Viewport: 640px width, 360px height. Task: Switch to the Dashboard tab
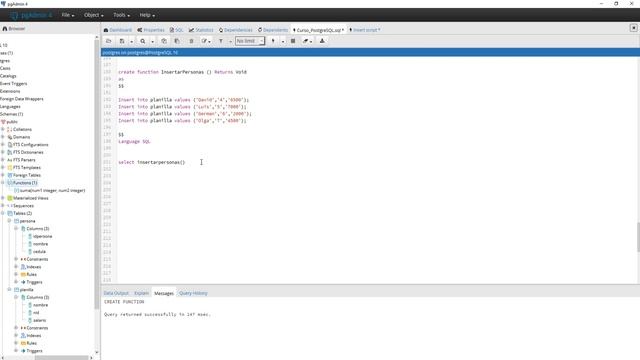click(x=118, y=30)
